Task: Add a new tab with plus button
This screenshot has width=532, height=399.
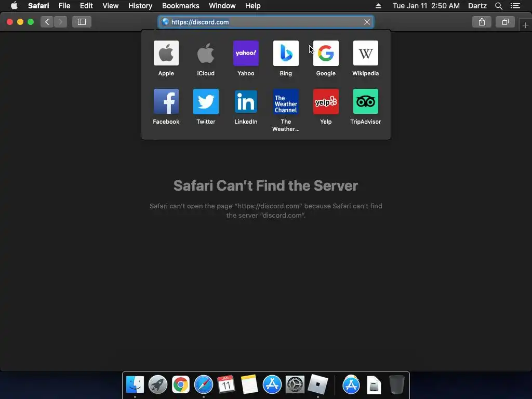Action: [525, 25]
